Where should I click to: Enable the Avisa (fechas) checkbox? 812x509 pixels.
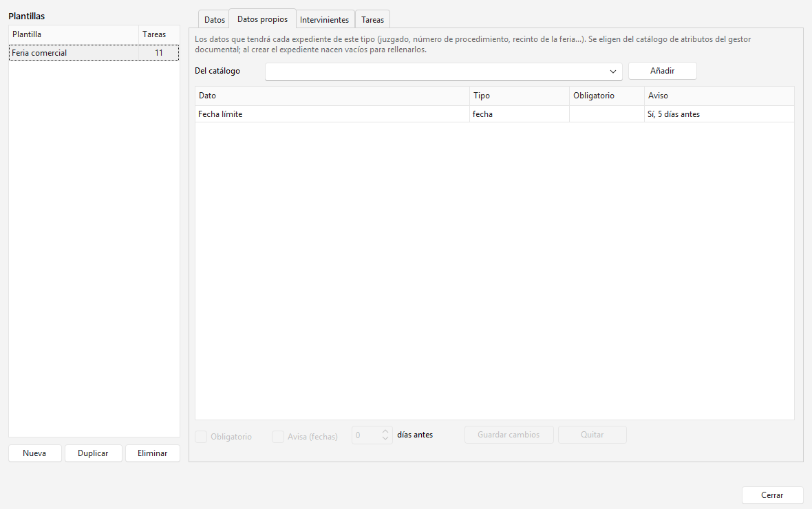point(278,437)
